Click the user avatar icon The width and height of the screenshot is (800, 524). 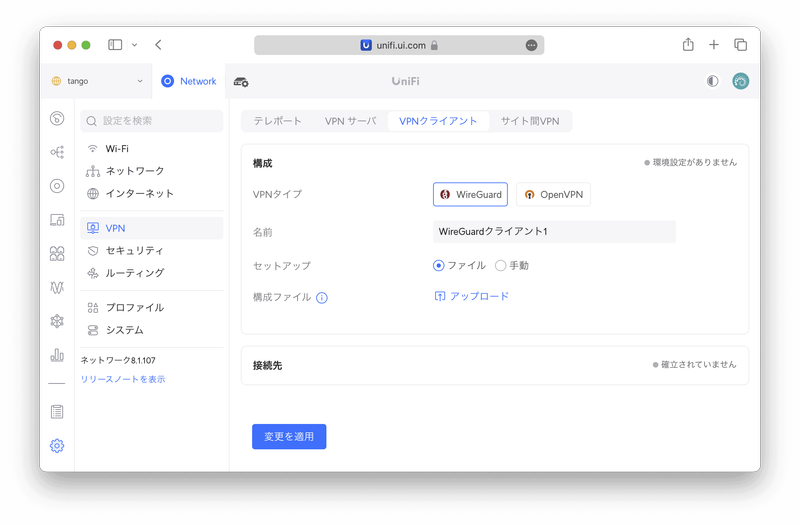[740, 81]
